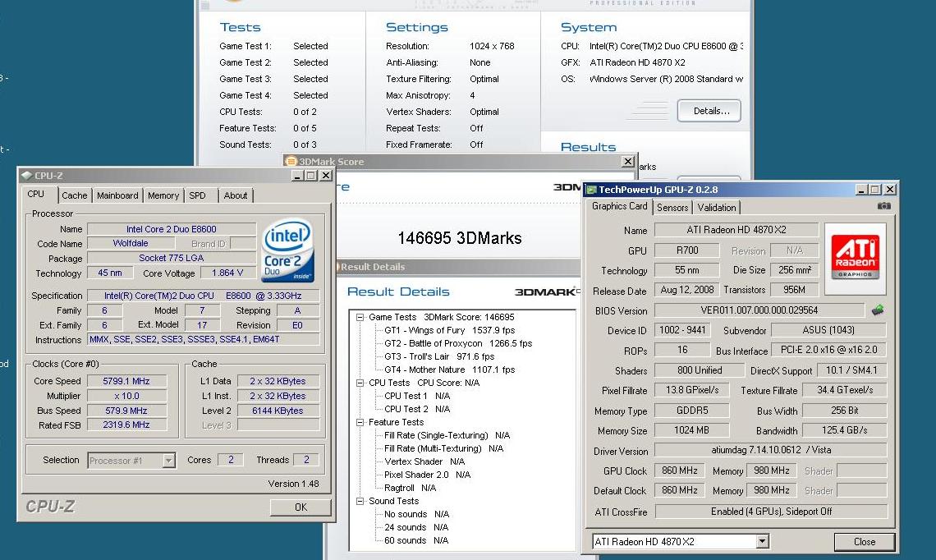
Task: Click the GPU-Z title bar icon
Action: pos(591,190)
